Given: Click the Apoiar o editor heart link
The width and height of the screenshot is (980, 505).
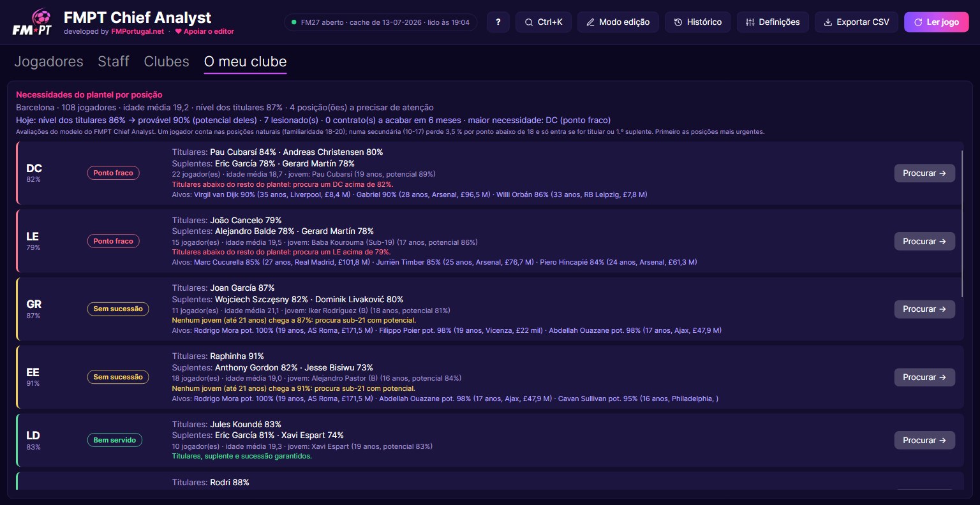Looking at the screenshot, I should coord(204,31).
